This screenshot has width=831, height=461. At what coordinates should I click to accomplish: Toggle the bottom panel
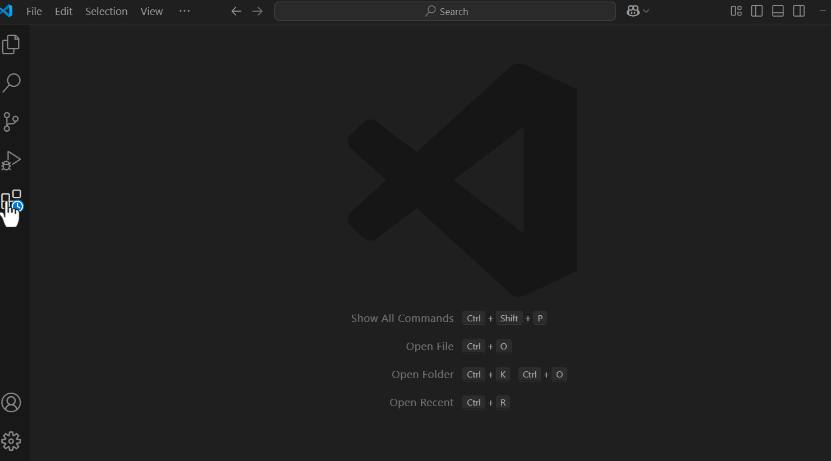coord(778,11)
